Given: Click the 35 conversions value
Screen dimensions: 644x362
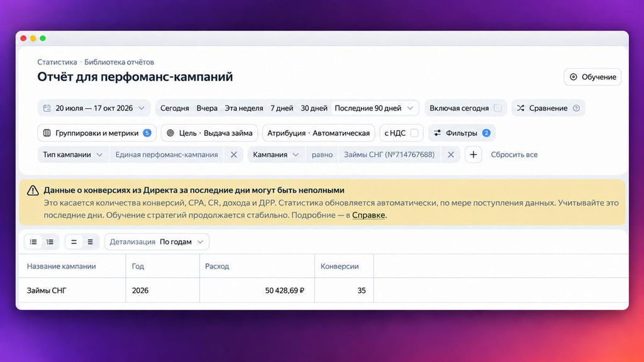Looking at the screenshot, I should point(362,290).
